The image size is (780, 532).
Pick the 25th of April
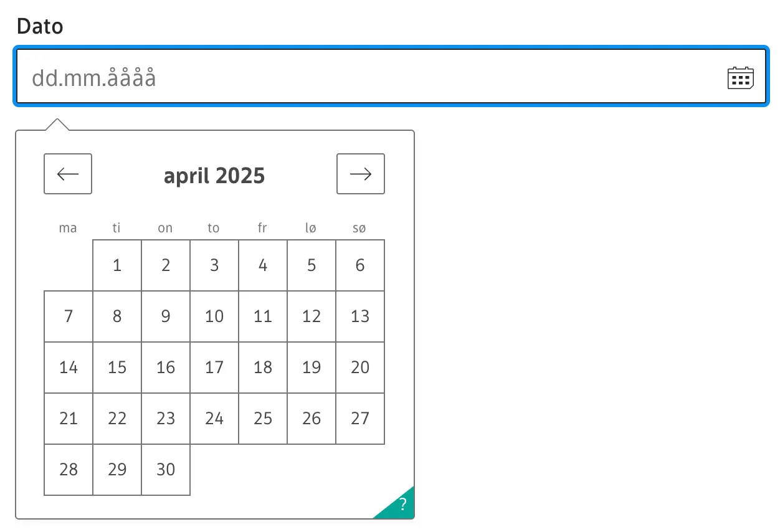pos(263,419)
